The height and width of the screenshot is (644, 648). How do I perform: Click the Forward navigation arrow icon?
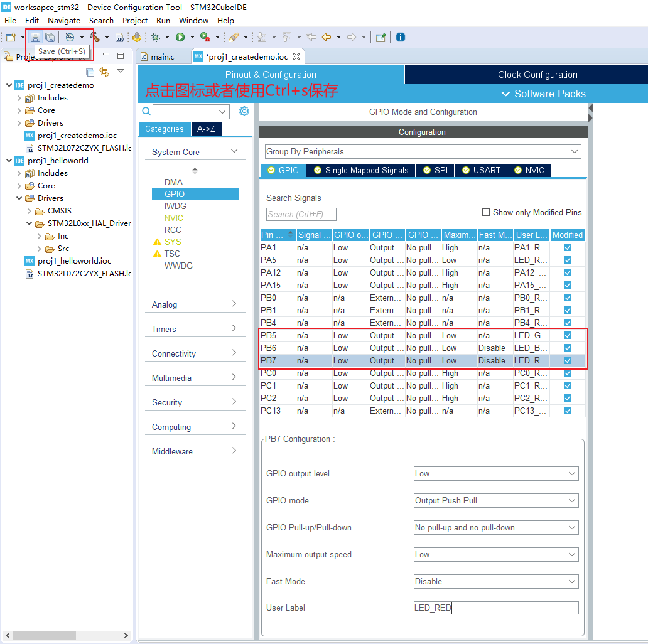(x=351, y=37)
